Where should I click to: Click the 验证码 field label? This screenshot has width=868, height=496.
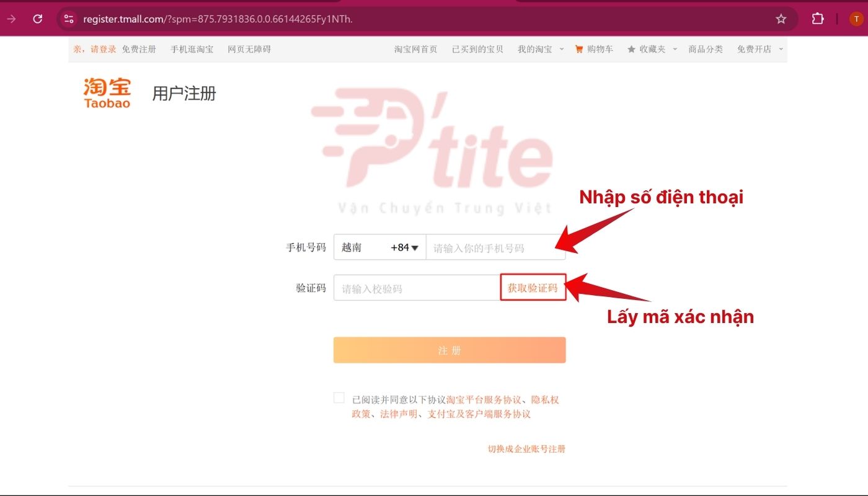pyautogui.click(x=311, y=288)
